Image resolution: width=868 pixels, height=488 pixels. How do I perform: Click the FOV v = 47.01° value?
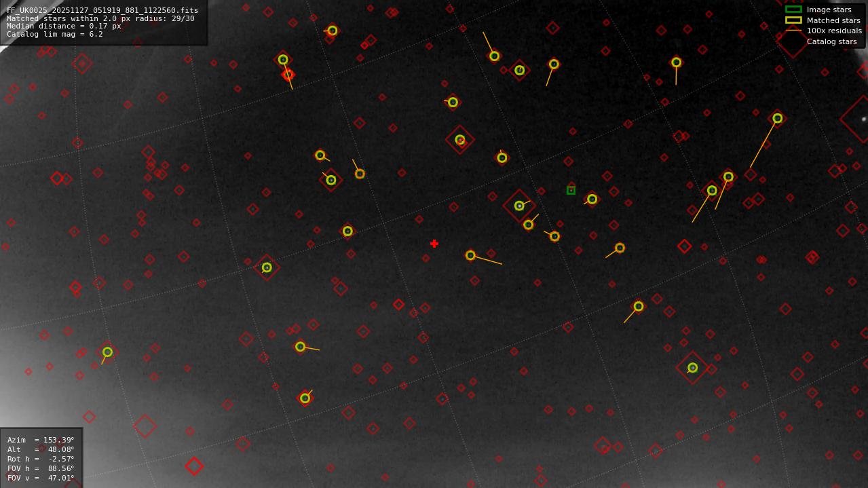tap(41, 478)
